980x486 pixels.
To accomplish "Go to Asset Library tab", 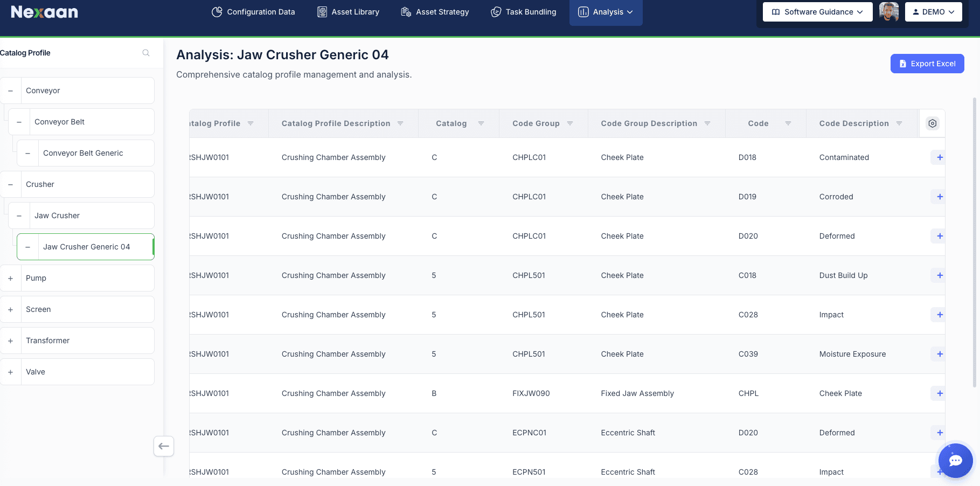I will click(x=348, y=12).
